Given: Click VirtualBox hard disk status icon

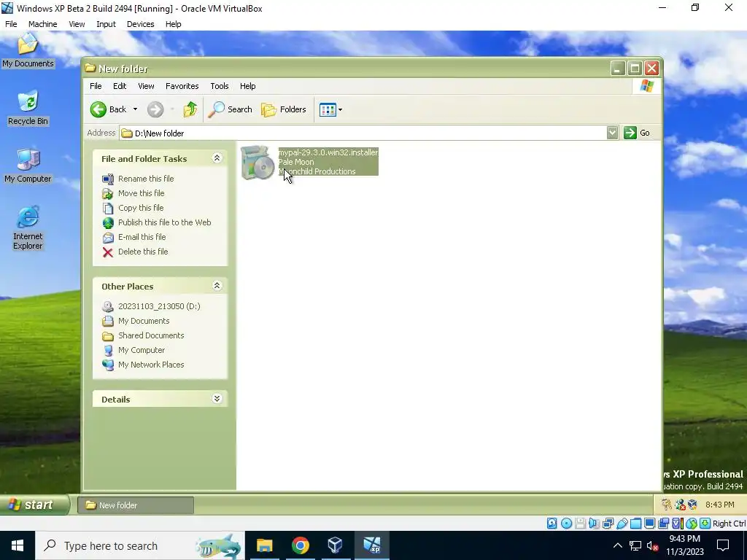Looking at the screenshot, I should 551,524.
